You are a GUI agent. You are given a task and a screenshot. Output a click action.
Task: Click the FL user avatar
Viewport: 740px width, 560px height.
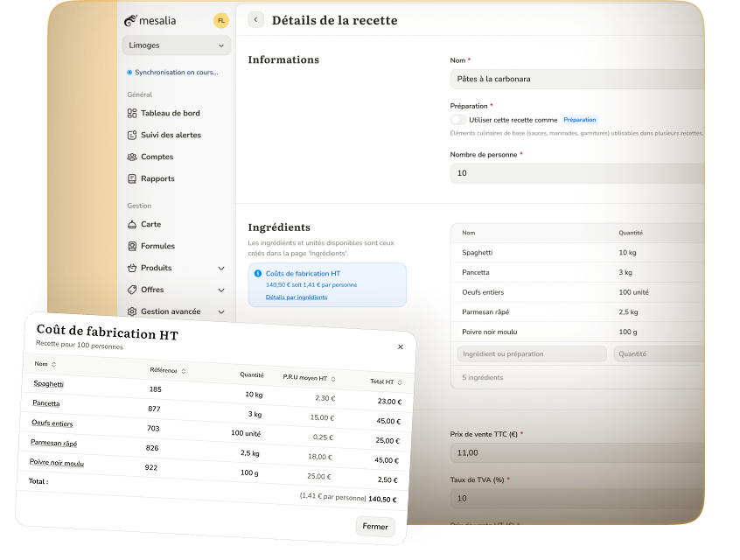tap(221, 20)
